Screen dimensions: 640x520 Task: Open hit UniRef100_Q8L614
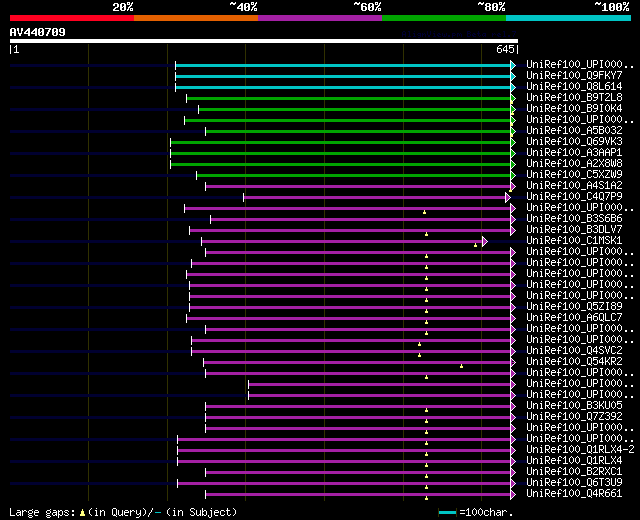point(574,87)
